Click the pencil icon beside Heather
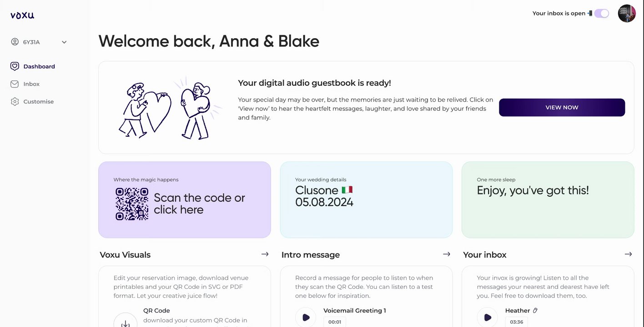This screenshot has width=644, height=327. 535,311
